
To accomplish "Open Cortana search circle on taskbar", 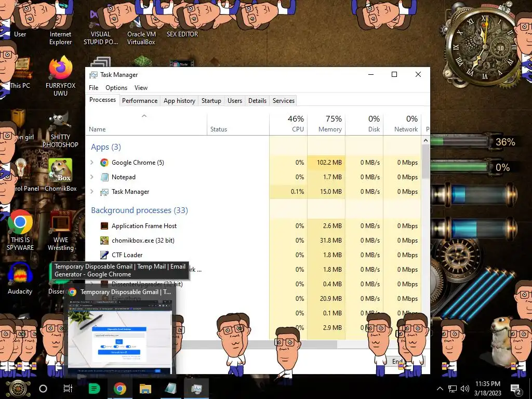I will [x=43, y=389].
